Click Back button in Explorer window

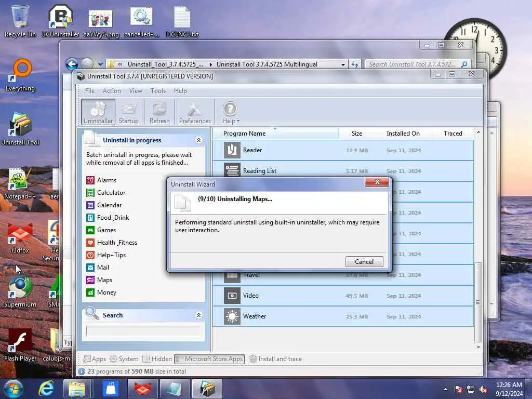pyautogui.click(x=72, y=64)
